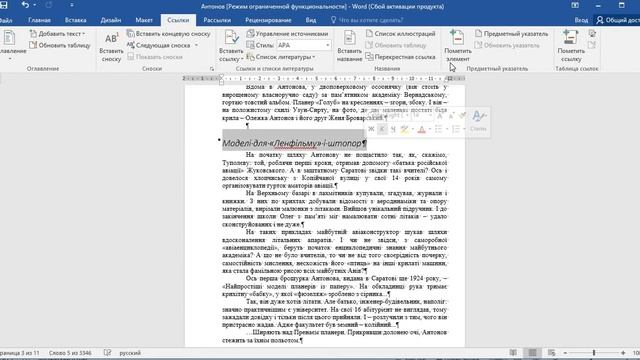Toggle Italic in the mini toolbar

tap(382, 129)
